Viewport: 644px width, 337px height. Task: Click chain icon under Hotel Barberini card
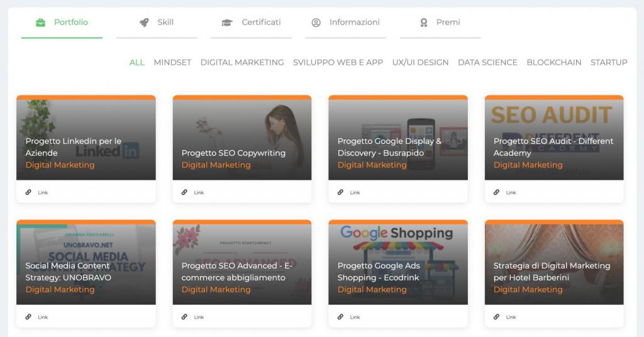[x=497, y=317]
